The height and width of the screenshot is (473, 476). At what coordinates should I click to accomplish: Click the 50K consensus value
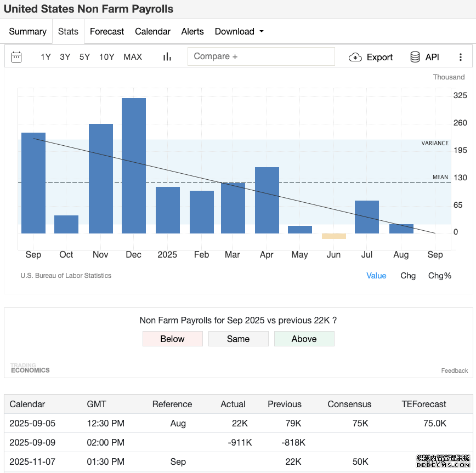point(360,461)
